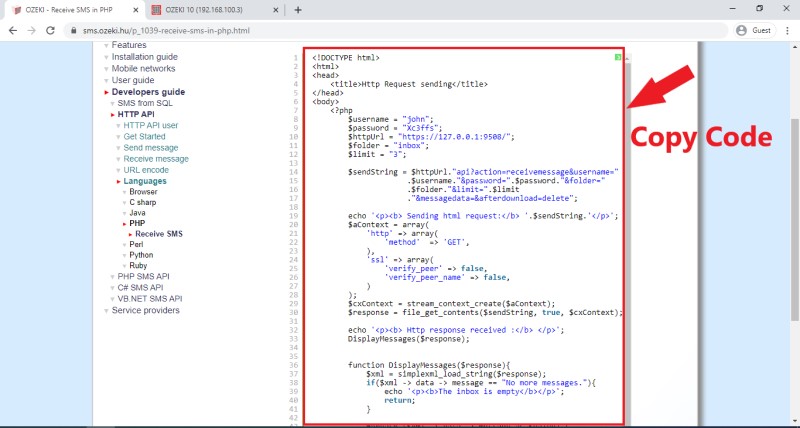800x428 pixels.
Task: Click the $username = "john" code line
Action: (390, 119)
